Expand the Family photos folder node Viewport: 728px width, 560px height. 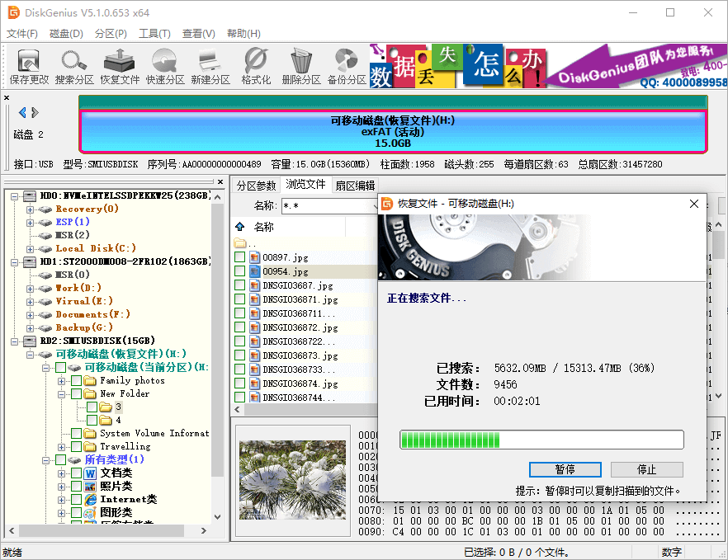[x=61, y=381]
